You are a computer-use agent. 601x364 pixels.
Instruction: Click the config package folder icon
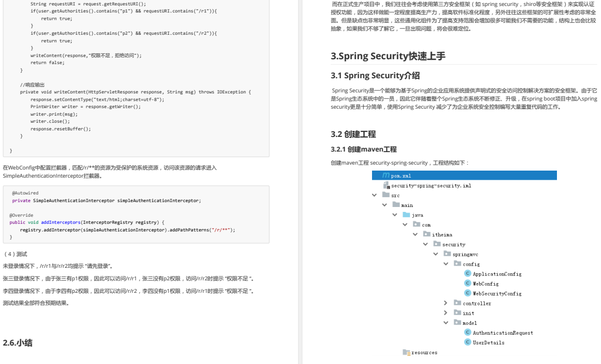[x=457, y=263]
